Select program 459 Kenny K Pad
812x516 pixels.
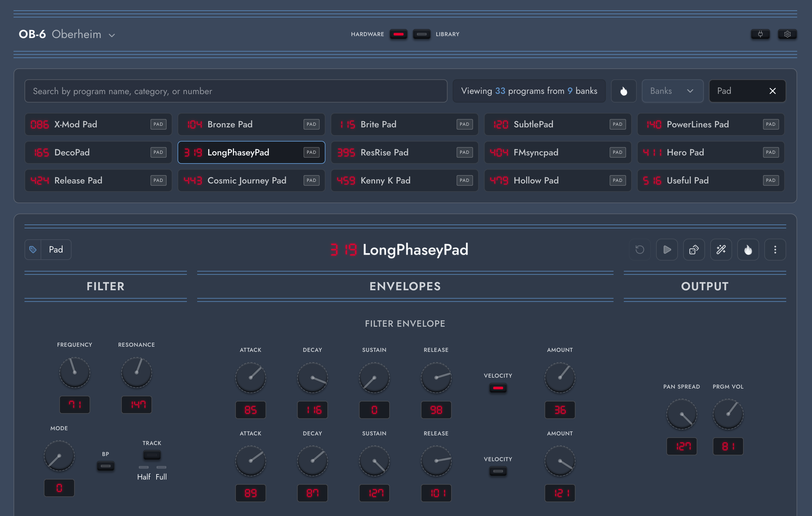click(x=404, y=180)
